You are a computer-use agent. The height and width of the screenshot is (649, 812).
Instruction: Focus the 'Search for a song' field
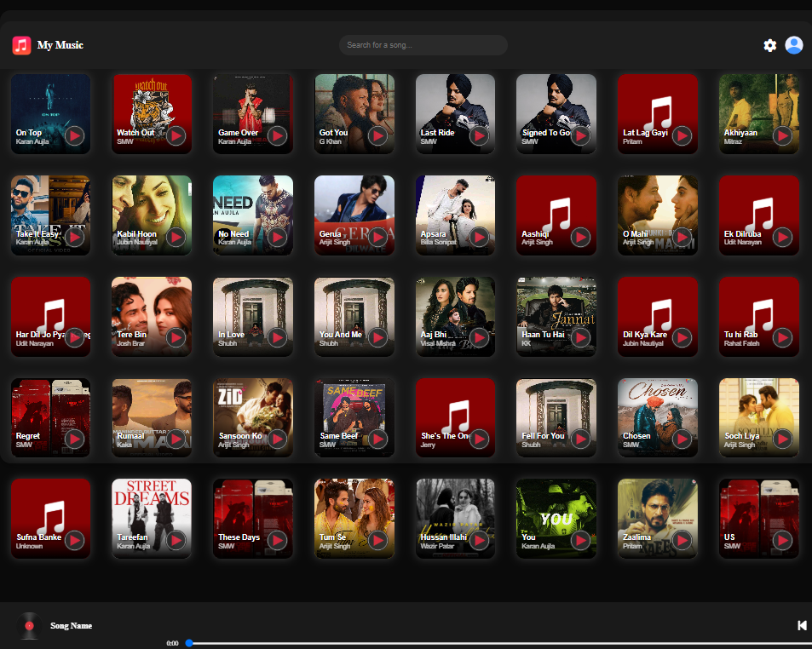423,45
